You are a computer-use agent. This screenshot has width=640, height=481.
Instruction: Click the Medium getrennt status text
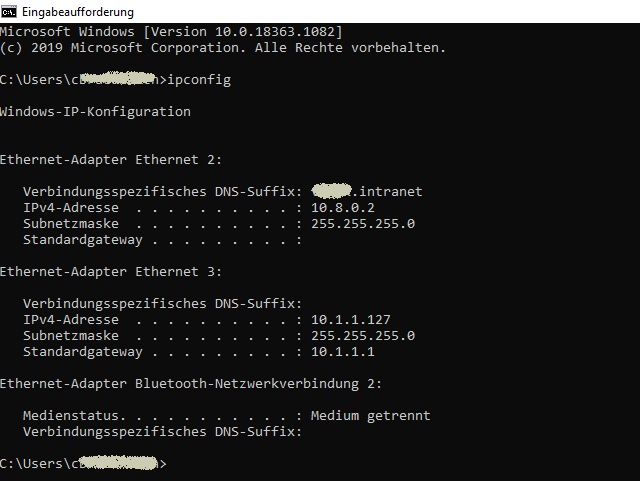click(x=370, y=416)
